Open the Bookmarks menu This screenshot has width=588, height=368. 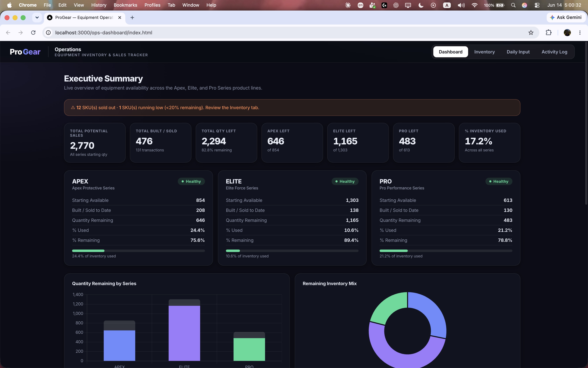(x=125, y=5)
